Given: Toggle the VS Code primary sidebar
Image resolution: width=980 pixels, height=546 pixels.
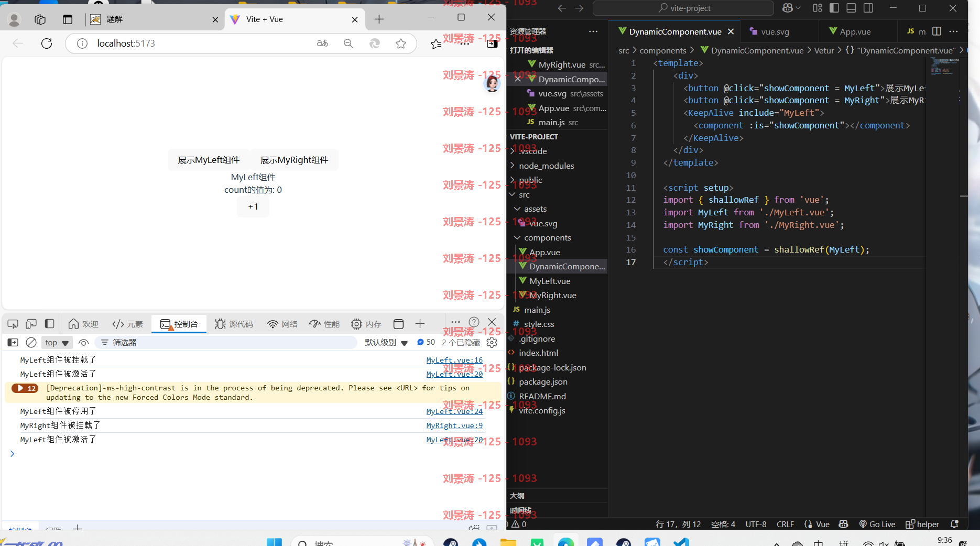Looking at the screenshot, I should point(834,8).
